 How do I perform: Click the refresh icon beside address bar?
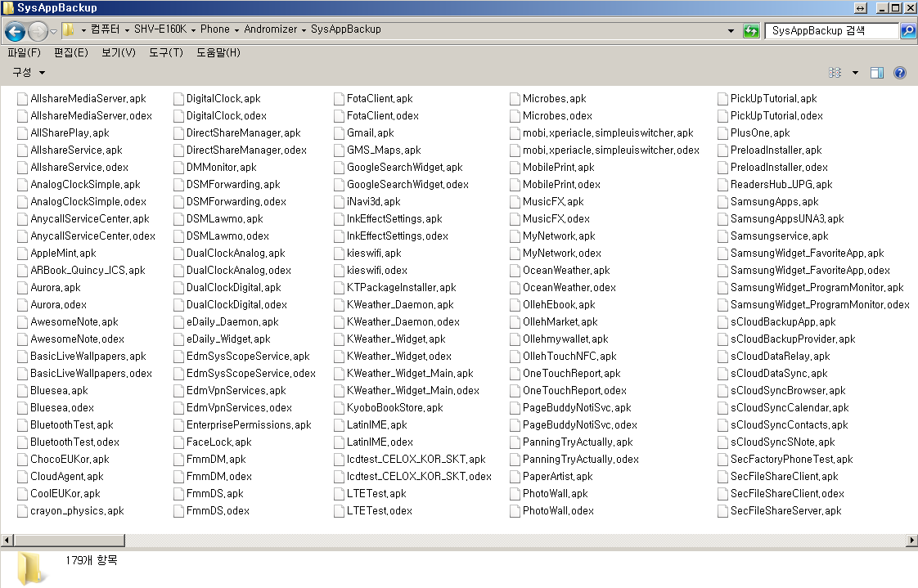click(x=750, y=31)
